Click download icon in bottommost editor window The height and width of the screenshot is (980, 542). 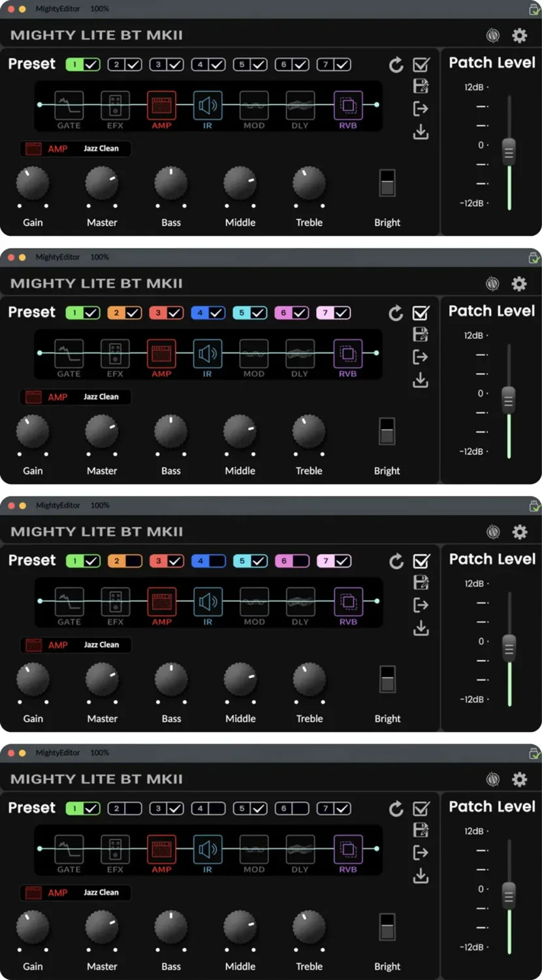pos(421,875)
